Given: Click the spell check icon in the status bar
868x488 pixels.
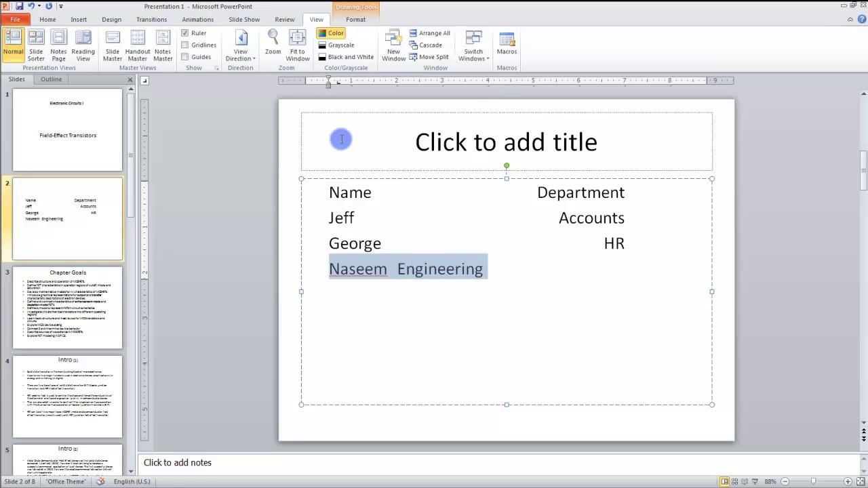Looking at the screenshot, I should 100,481.
